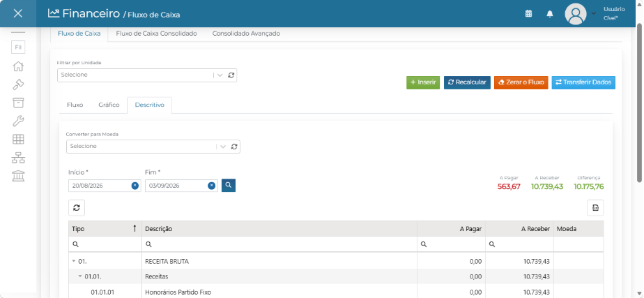This screenshot has width=644, height=298.
Task: Collapse the 01.01. Receitas row
Action: (x=80, y=276)
